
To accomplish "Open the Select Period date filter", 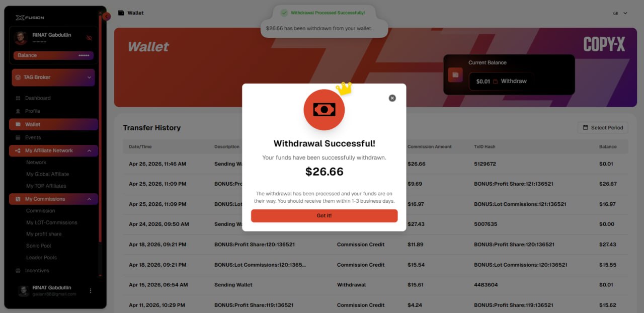I will coord(603,128).
